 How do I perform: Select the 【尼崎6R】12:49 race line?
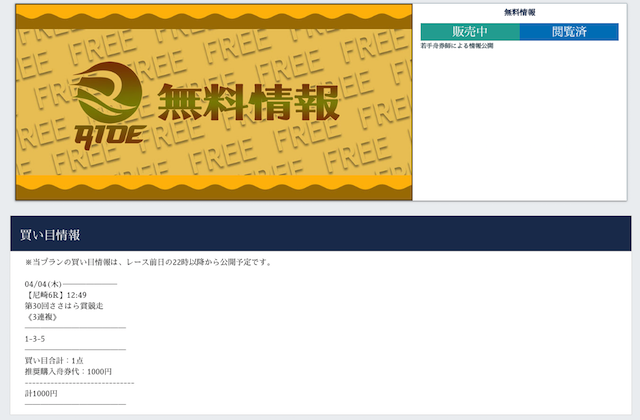56,295
